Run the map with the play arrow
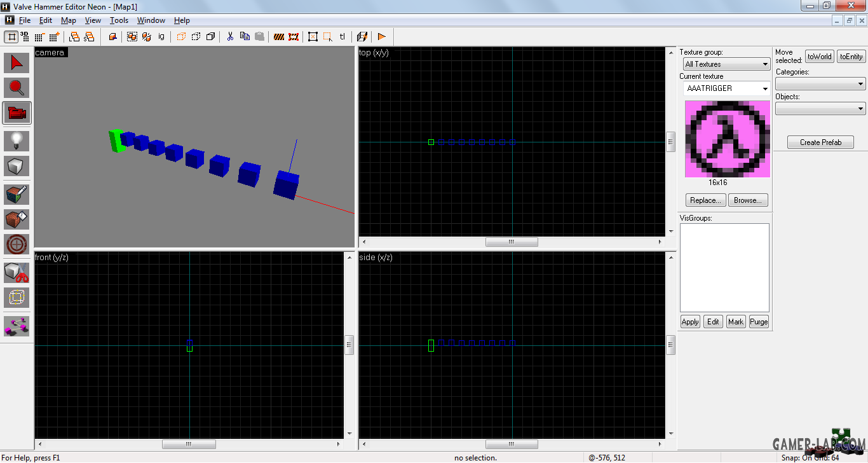This screenshot has height=463, width=868. tap(381, 37)
